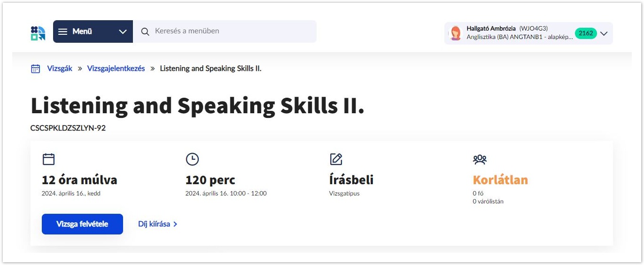Click the people icon above Korlátlan
Viewport: 644px width, 265px height.
click(480, 159)
